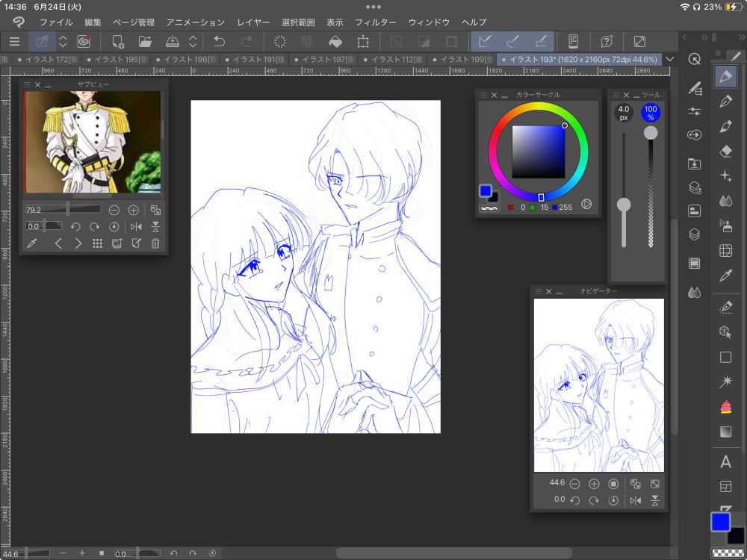747x560 pixels.
Task: Toggle snap to special ruler
Action: click(x=512, y=42)
